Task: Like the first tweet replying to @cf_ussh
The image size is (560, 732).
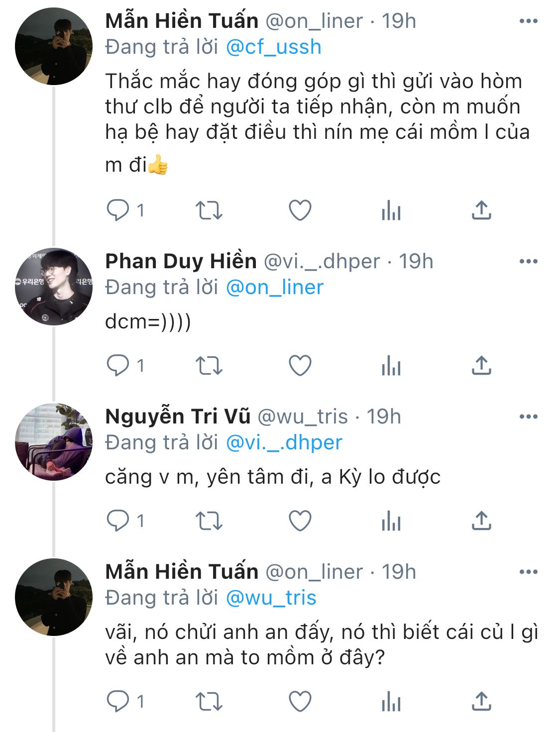Action: [x=300, y=210]
